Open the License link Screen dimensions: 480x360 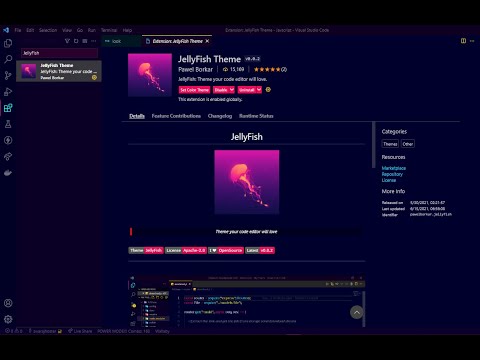(389, 180)
